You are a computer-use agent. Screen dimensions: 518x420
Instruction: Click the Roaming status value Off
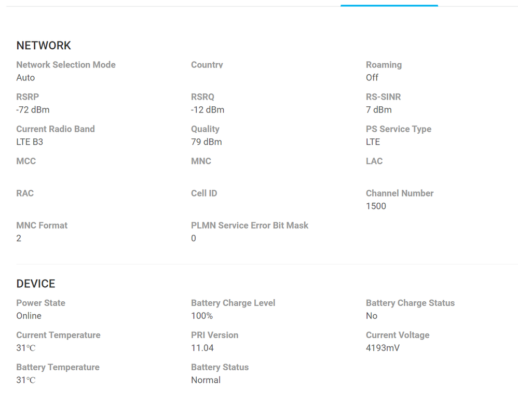pyautogui.click(x=372, y=78)
